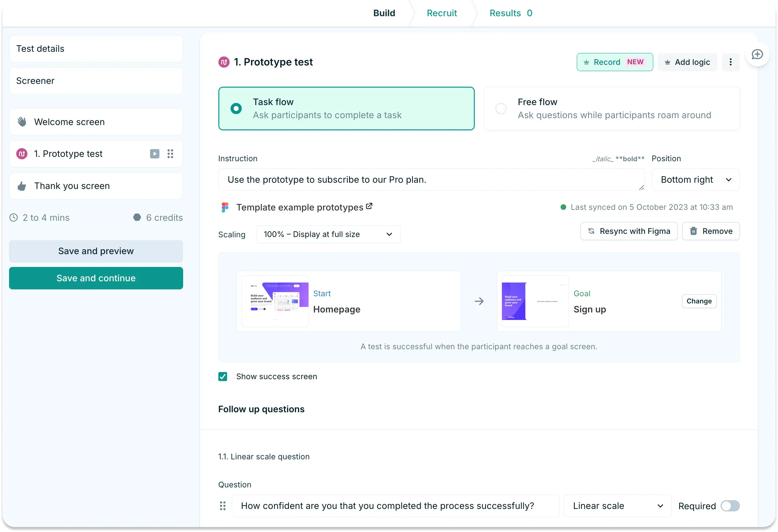
Task: Open the Linear scale question type dropdown
Action: pos(617,505)
